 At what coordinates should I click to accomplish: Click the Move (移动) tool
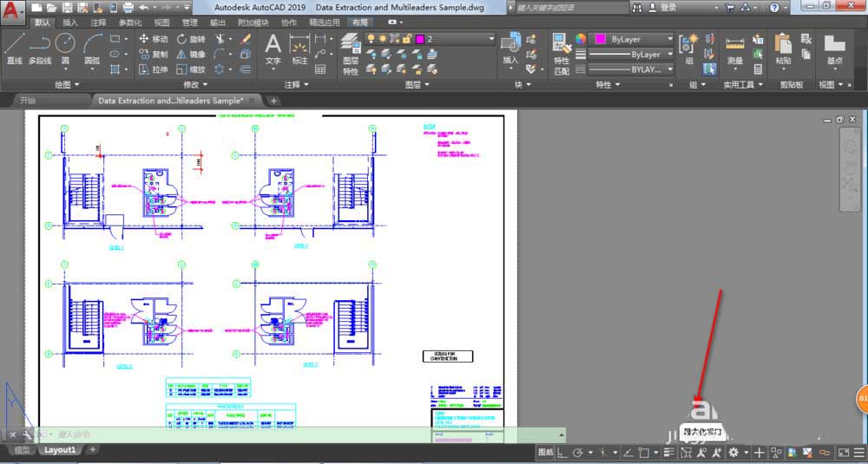click(153, 39)
